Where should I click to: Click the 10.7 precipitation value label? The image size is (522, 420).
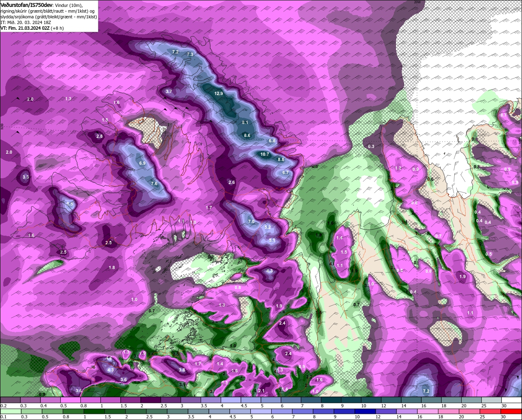265,154
